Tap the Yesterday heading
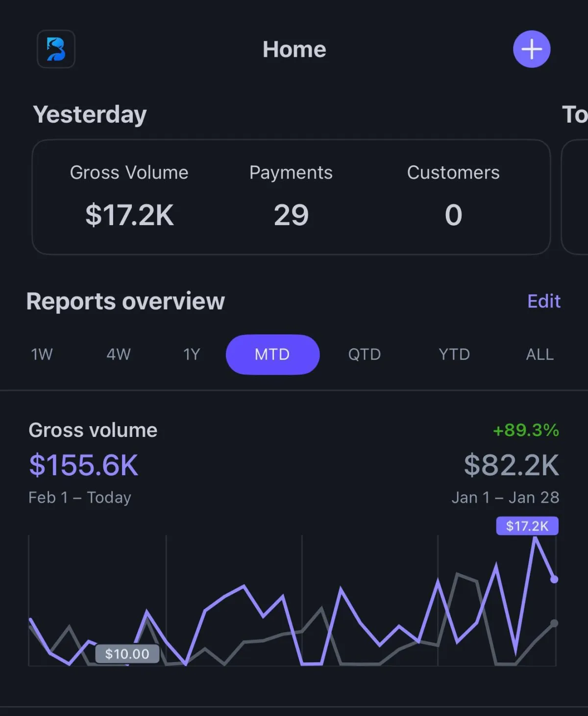Screen dimensions: 588x716 (x=90, y=115)
